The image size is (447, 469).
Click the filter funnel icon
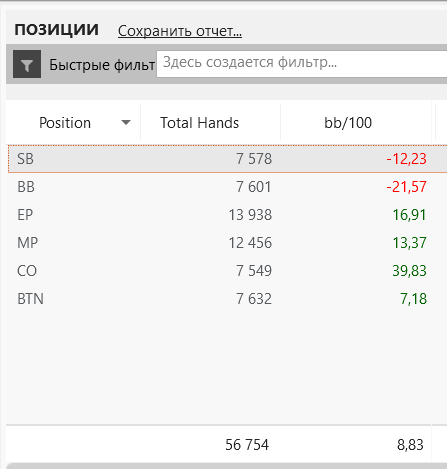[27, 64]
